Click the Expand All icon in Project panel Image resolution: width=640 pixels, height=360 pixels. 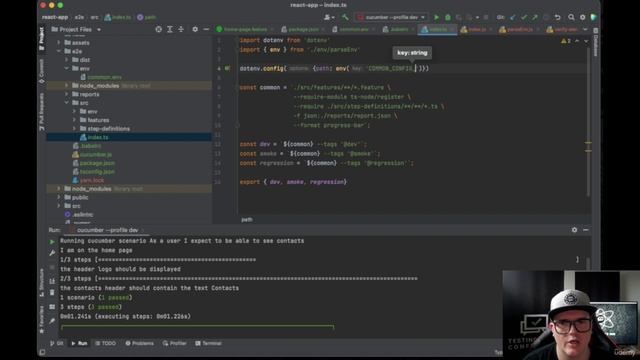(169, 29)
